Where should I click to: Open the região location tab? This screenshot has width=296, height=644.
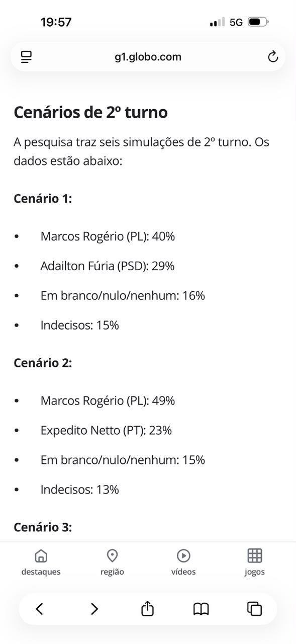coord(112,562)
